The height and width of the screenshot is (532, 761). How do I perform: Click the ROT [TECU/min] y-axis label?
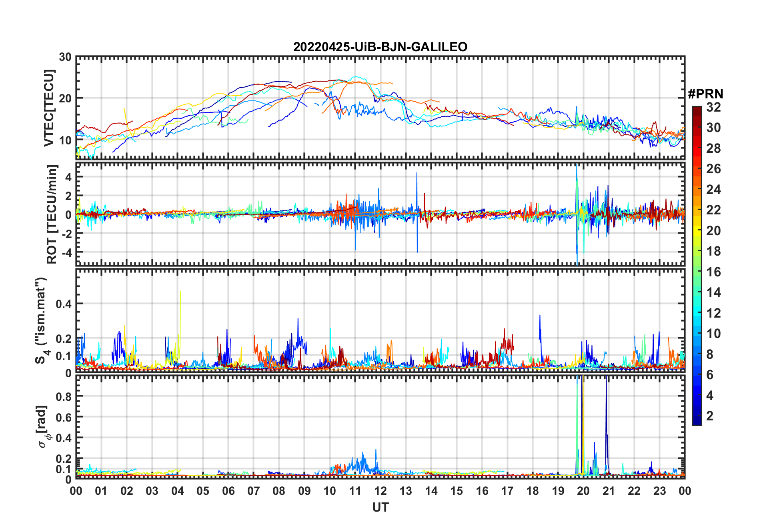coord(52,214)
